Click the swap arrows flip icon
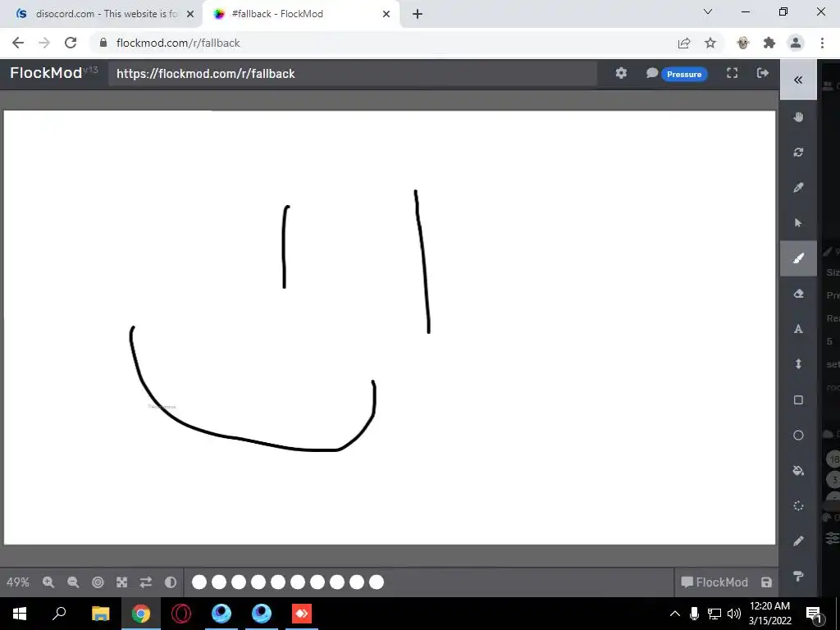 pyautogui.click(x=146, y=582)
